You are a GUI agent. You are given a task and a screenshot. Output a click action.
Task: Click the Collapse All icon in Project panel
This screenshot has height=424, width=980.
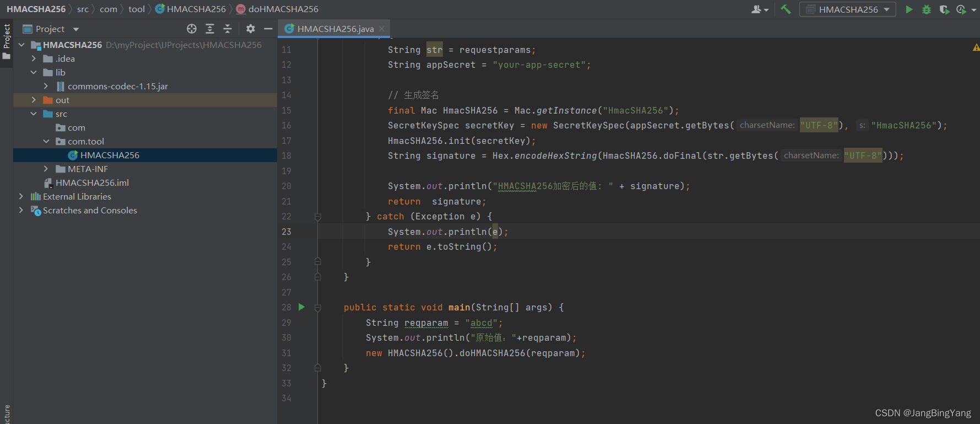228,29
